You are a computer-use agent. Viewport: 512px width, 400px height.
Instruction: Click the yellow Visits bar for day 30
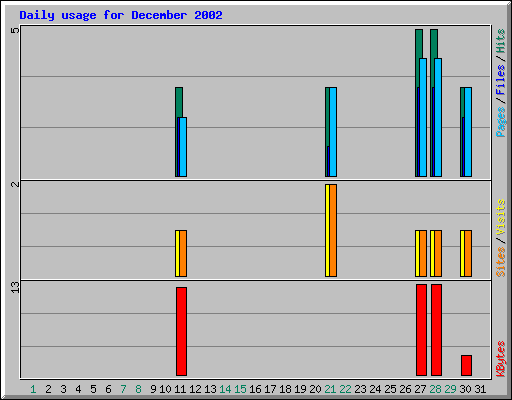pos(462,253)
